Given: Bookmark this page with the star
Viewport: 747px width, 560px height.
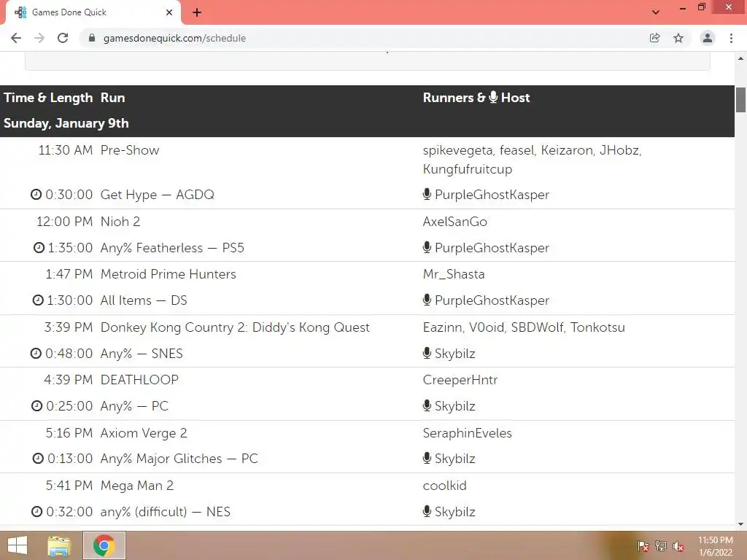Looking at the screenshot, I should pos(678,38).
